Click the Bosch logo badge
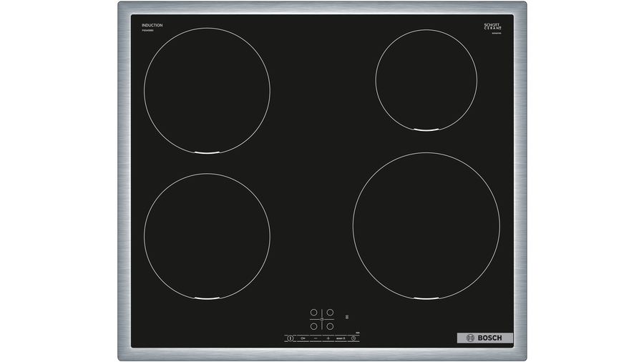 [484, 338]
